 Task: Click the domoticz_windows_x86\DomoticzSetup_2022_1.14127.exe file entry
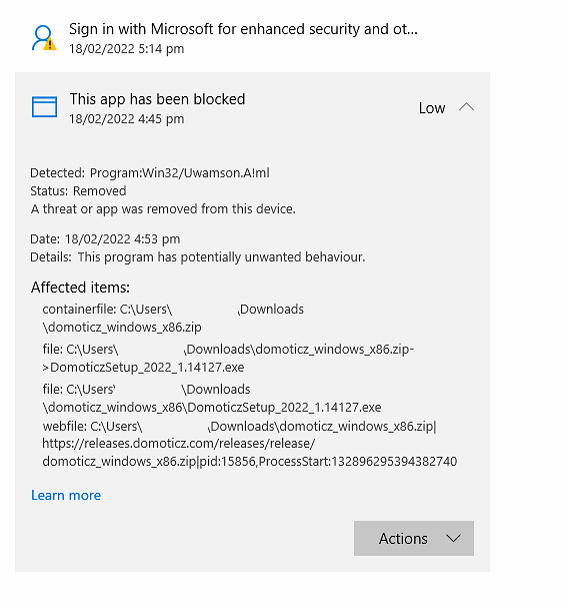[x=212, y=398]
